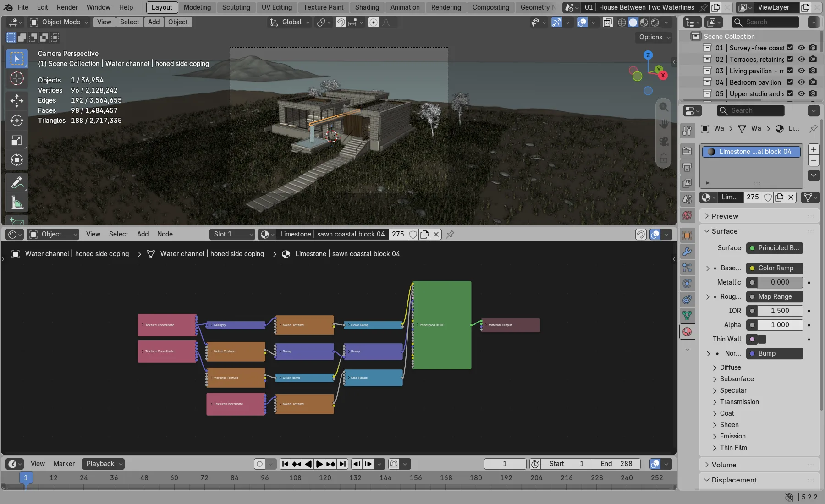Click the End frame field
Screen dimensions: 825x504
[x=616, y=464]
